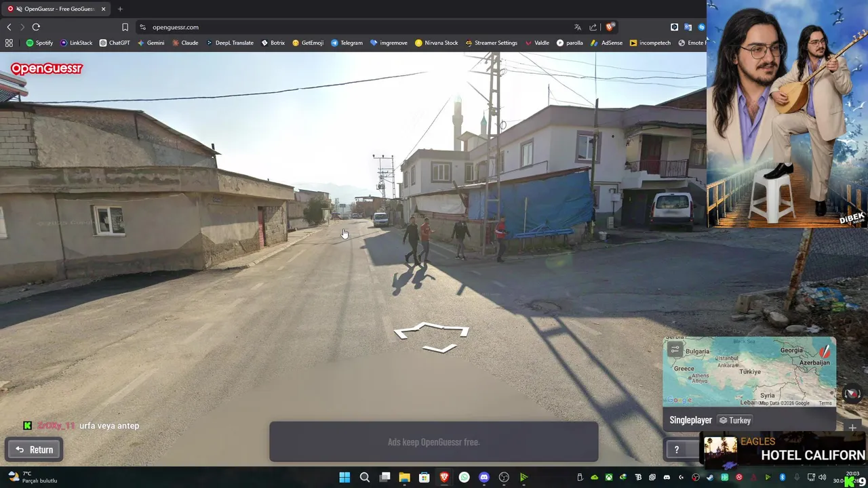This screenshot has width=868, height=488.
Task: Open the weather widget on taskbar
Action: tap(32, 477)
